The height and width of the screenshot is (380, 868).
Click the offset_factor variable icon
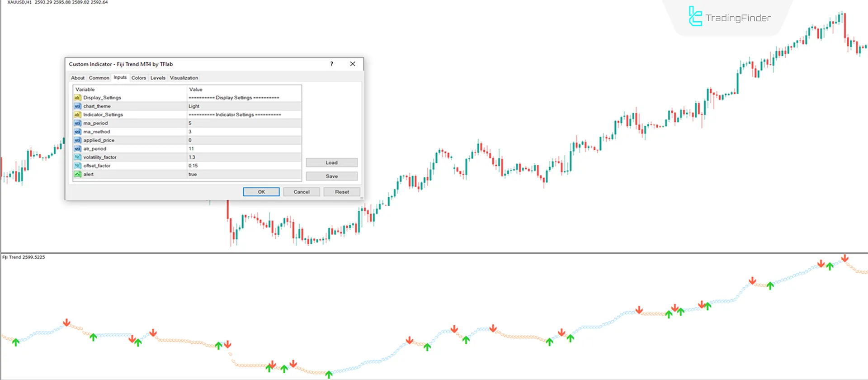point(77,166)
